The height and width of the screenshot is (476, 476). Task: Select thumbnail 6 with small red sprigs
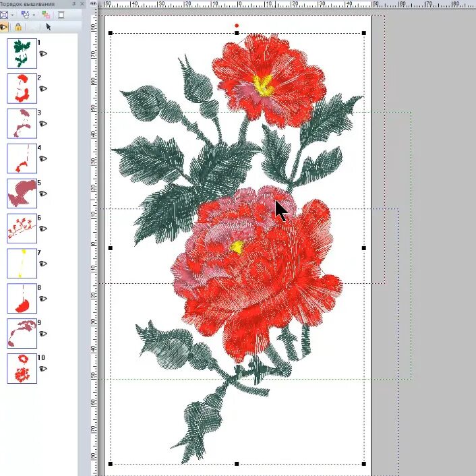click(22, 229)
